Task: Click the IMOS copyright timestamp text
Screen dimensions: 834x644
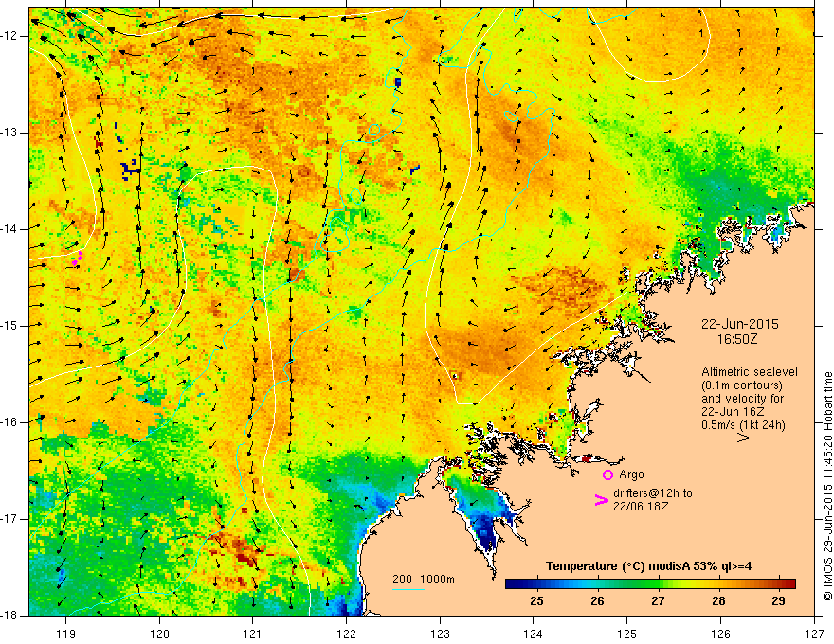Action: point(827,486)
